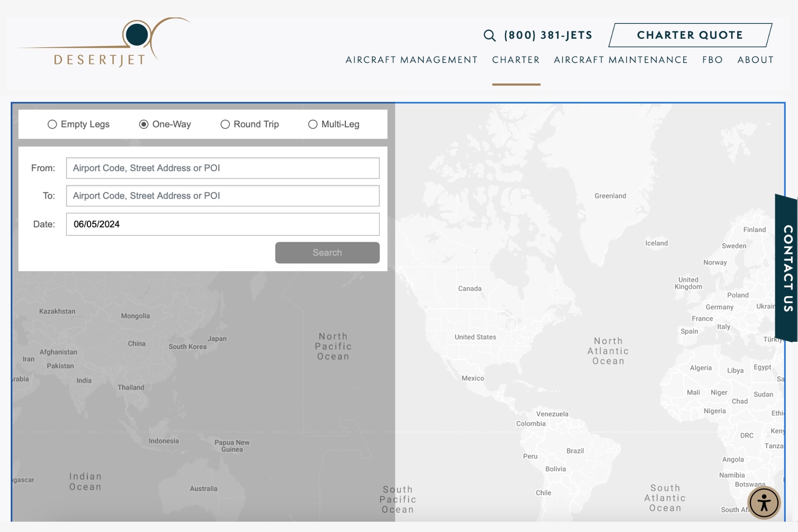Go to the Charter menu item
Viewport: 798px width, 532px height.
point(516,60)
